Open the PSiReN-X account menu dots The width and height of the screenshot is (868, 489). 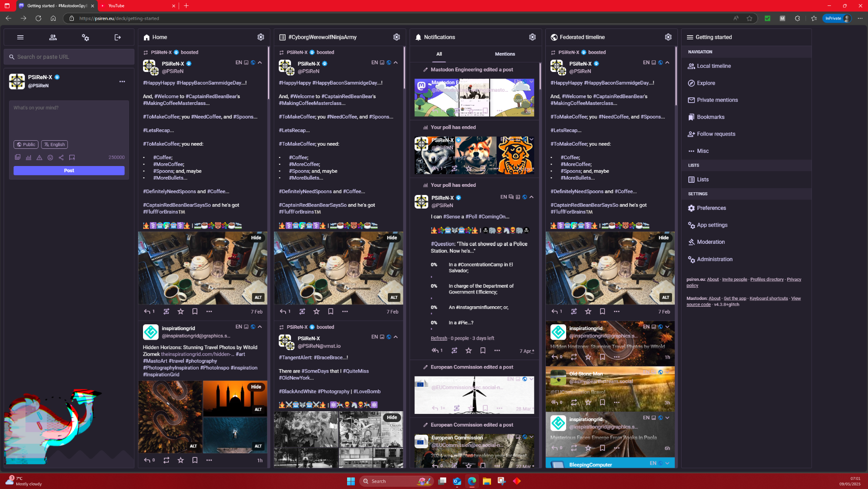point(122,82)
